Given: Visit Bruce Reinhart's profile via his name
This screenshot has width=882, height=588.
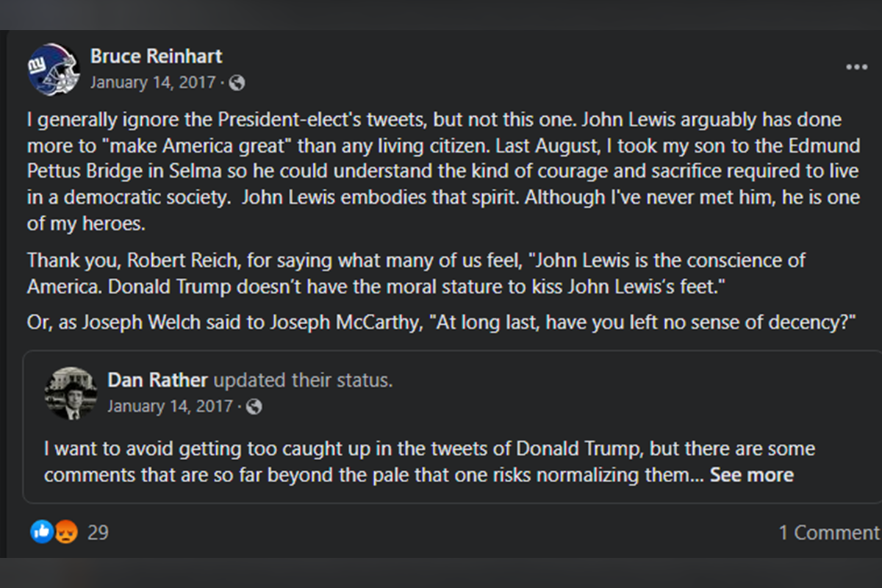Looking at the screenshot, I should (x=156, y=56).
